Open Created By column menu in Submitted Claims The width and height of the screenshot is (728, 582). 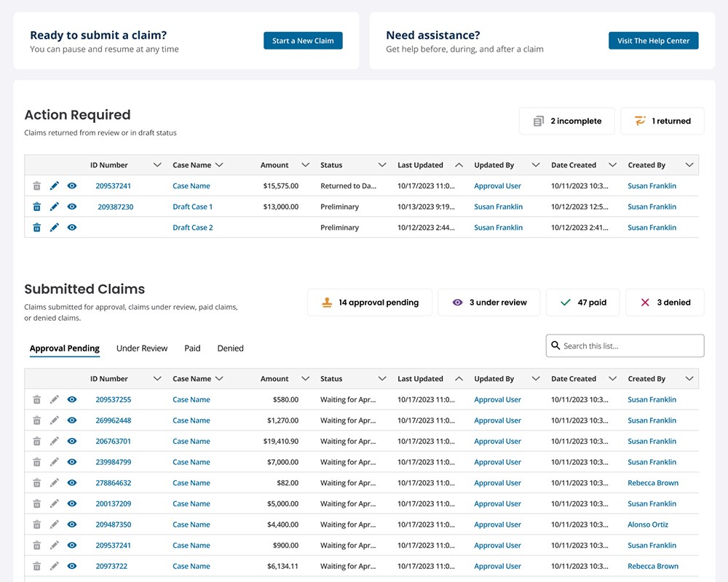689,379
